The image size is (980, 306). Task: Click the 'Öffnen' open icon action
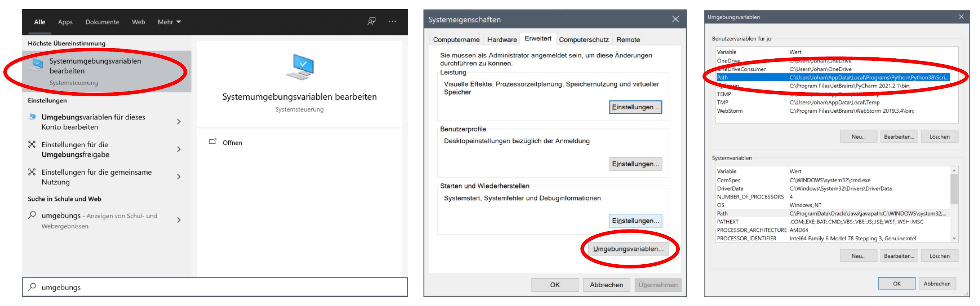click(213, 142)
